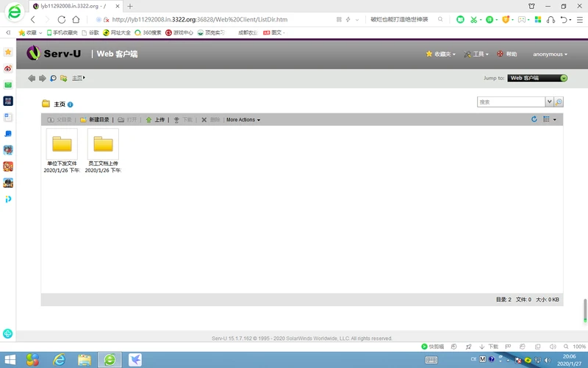Expand the anonymous user menu
This screenshot has width=588, height=368.
(550, 54)
